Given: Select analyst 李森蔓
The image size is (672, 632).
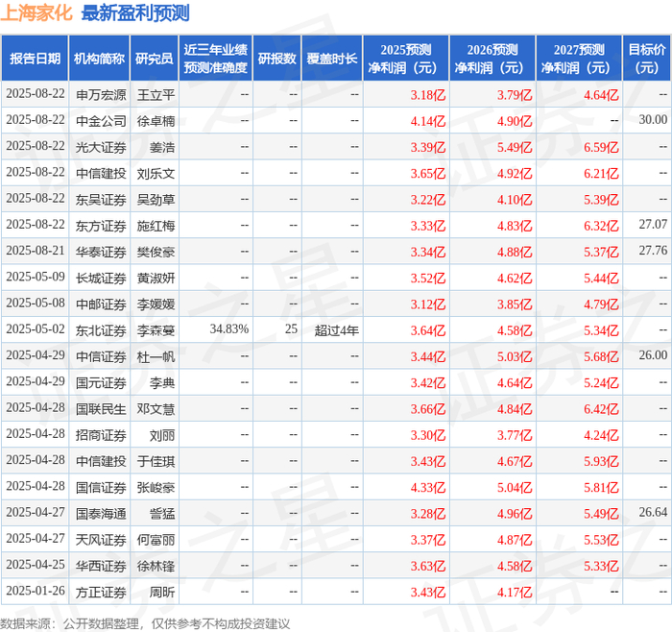Looking at the screenshot, I should click(156, 330).
